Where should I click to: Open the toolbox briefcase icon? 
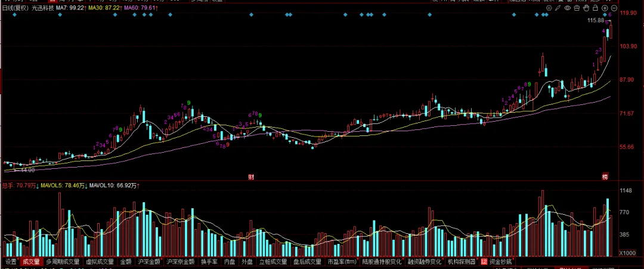point(577,8)
